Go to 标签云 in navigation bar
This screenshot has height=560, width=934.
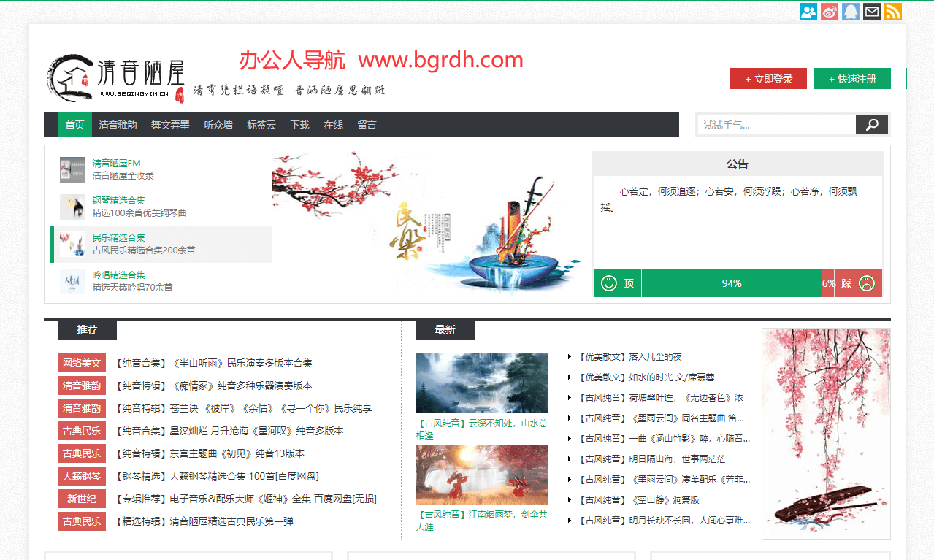tap(261, 125)
